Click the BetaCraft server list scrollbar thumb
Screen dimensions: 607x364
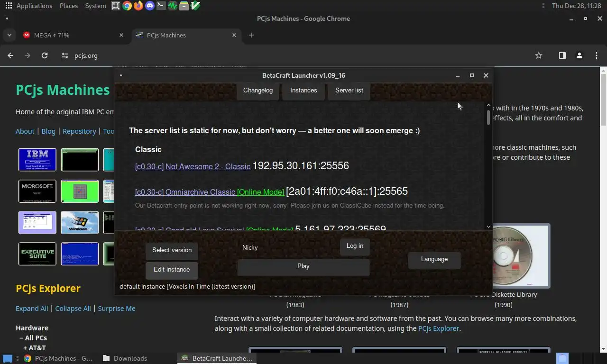coord(488,118)
